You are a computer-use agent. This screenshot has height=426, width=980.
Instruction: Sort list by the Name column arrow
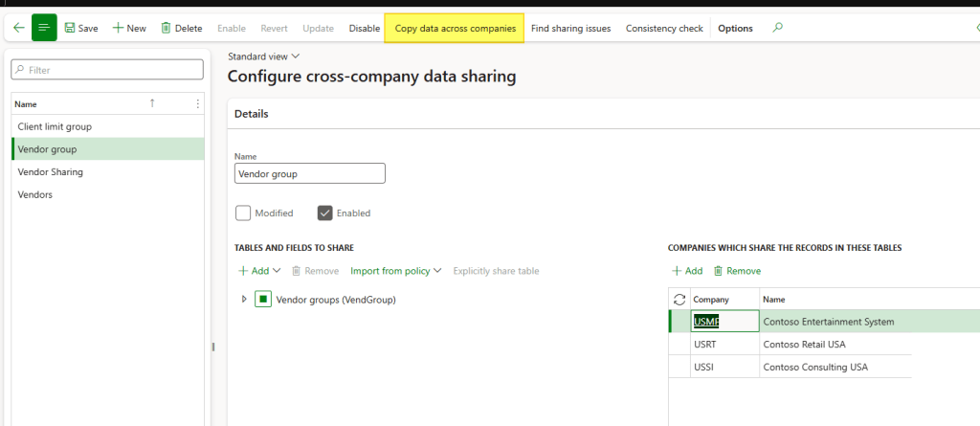click(x=152, y=103)
